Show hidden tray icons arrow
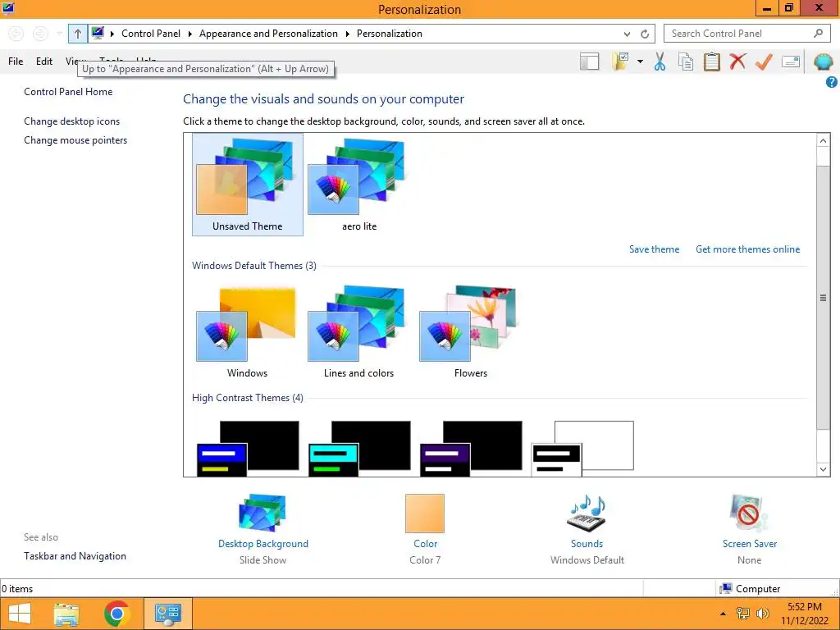The image size is (840, 630). (723, 614)
